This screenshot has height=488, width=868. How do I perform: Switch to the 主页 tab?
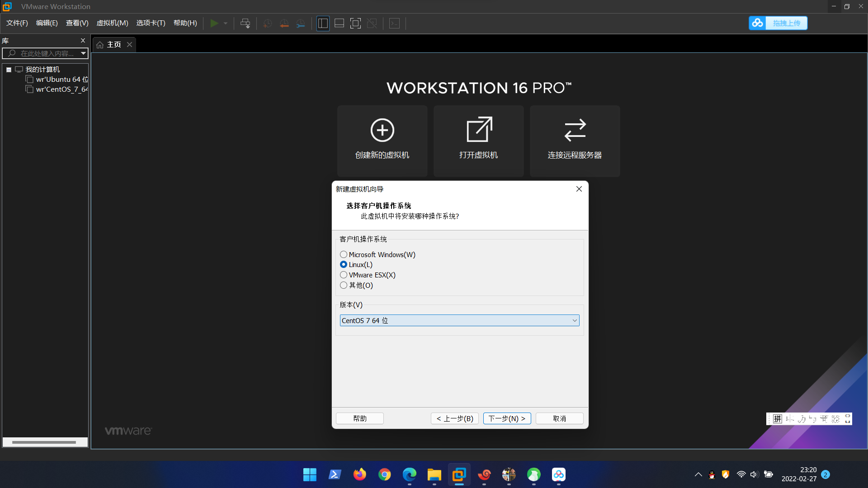(x=113, y=45)
